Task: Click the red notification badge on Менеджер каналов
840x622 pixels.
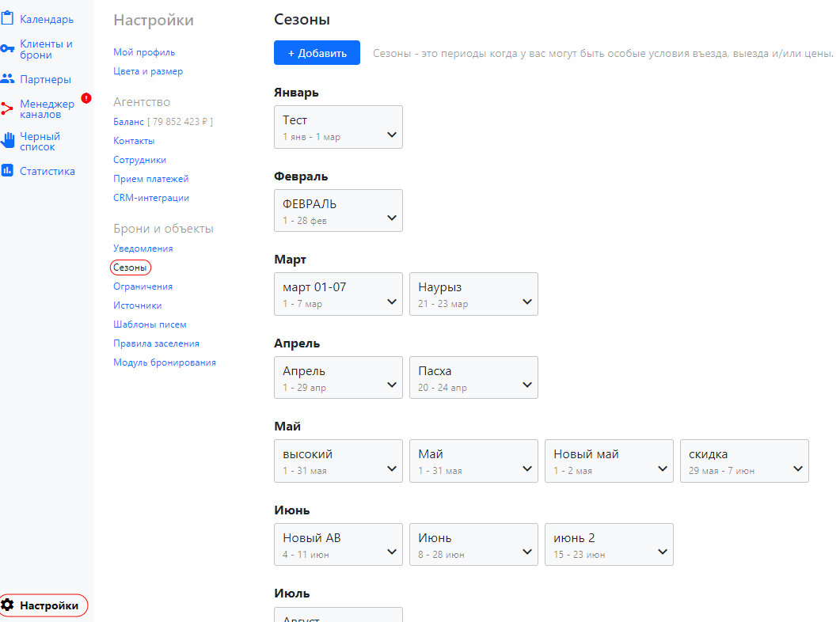Action: pos(86,98)
